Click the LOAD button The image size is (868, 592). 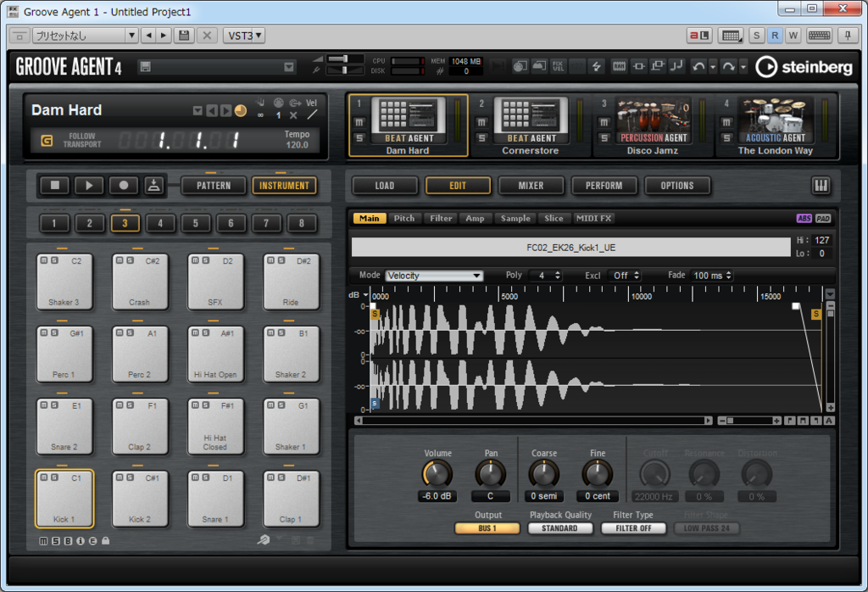(x=385, y=186)
